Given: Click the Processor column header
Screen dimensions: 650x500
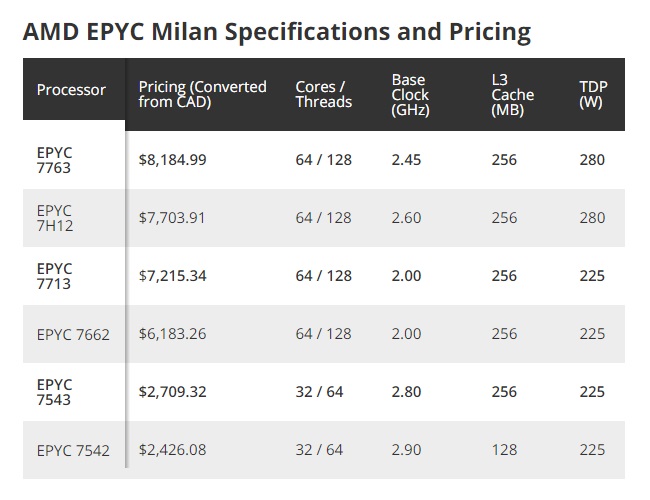Looking at the screenshot, I should coord(71,90).
